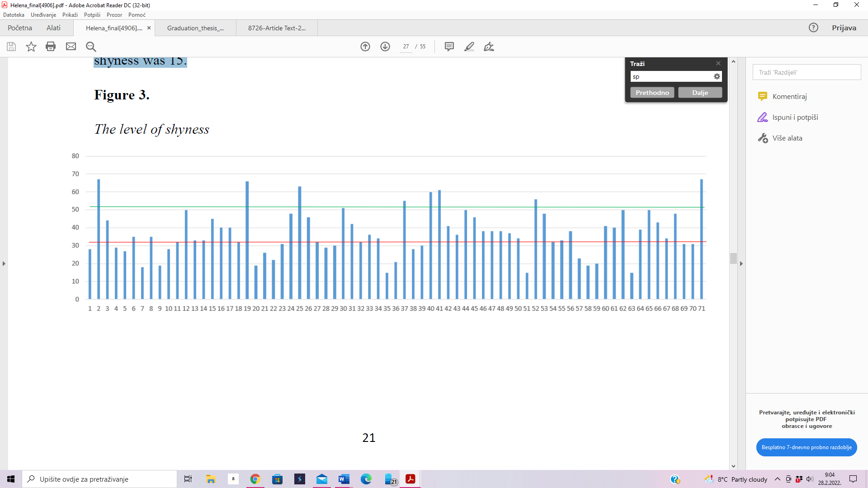Open the Ispuni i potpiši tool
This screenshot has width=868, height=488.
pos(788,117)
